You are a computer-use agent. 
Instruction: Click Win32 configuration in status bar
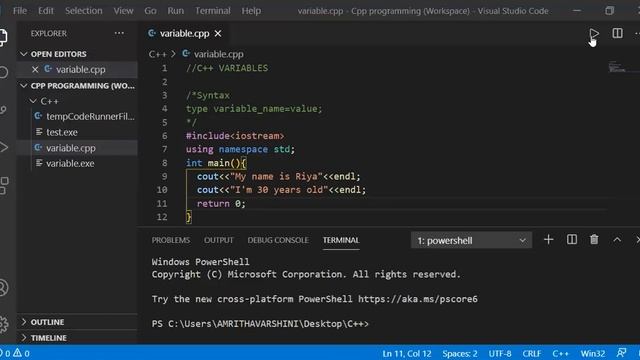(593, 353)
